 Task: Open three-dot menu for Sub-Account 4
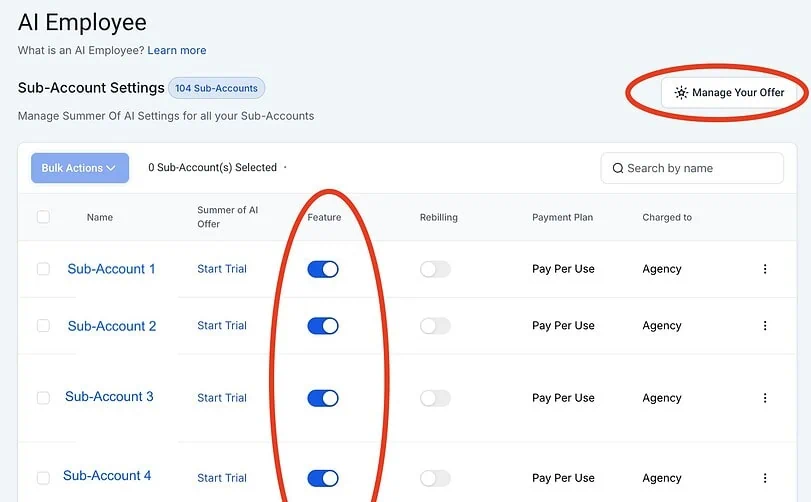point(765,478)
